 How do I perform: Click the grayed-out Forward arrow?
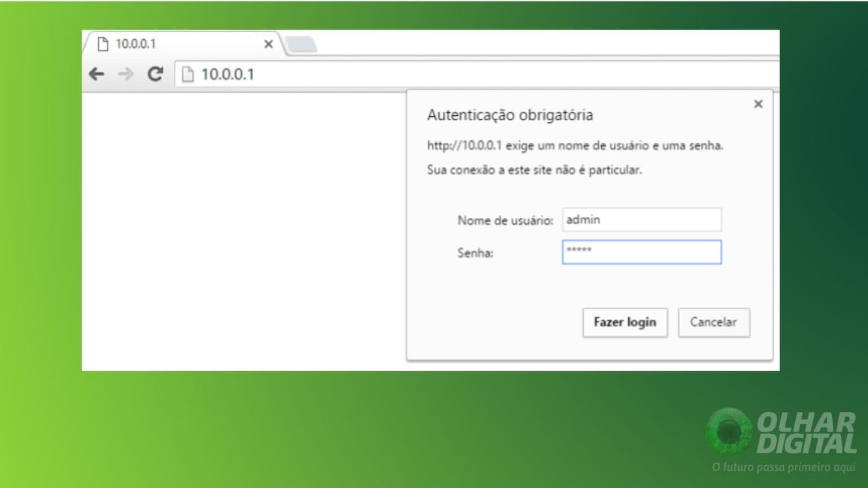(x=126, y=74)
